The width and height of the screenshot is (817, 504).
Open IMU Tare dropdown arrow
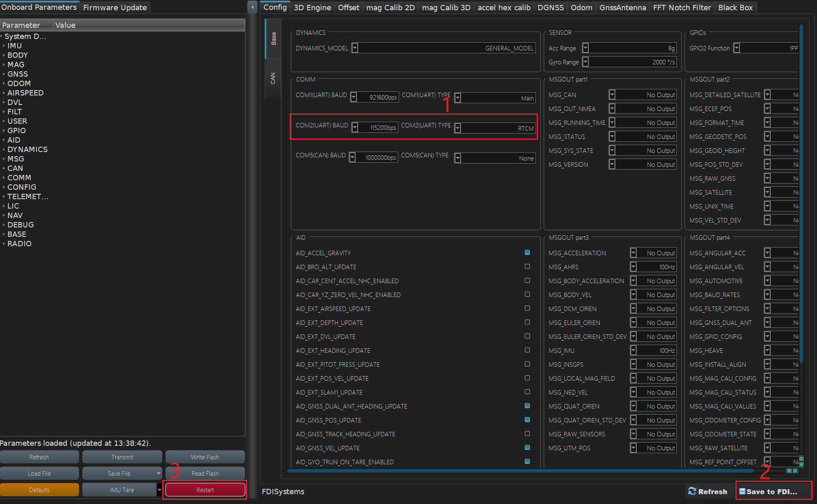click(159, 490)
